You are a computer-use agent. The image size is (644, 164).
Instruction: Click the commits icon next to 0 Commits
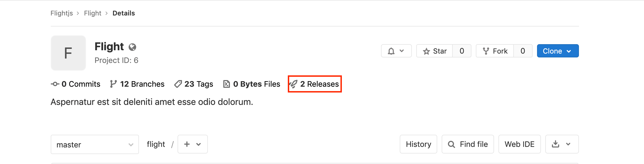click(55, 84)
